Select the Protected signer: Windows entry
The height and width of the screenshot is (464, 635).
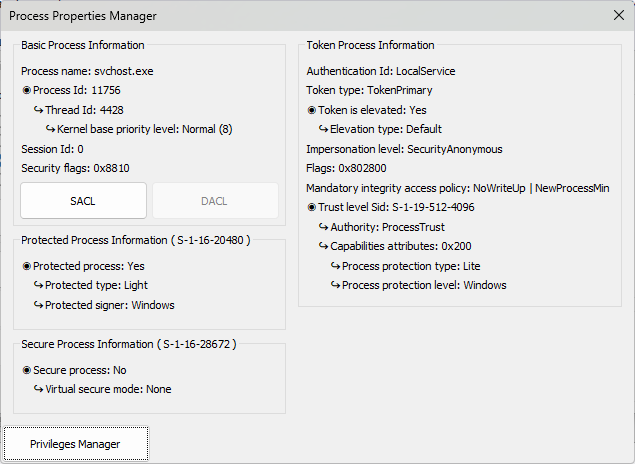tap(109, 305)
